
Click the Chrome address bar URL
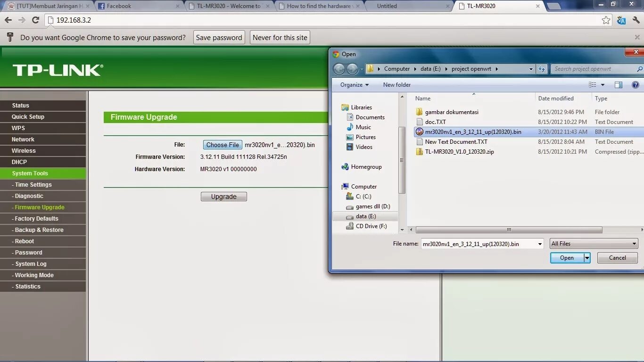pyautogui.click(x=74, y=20)
